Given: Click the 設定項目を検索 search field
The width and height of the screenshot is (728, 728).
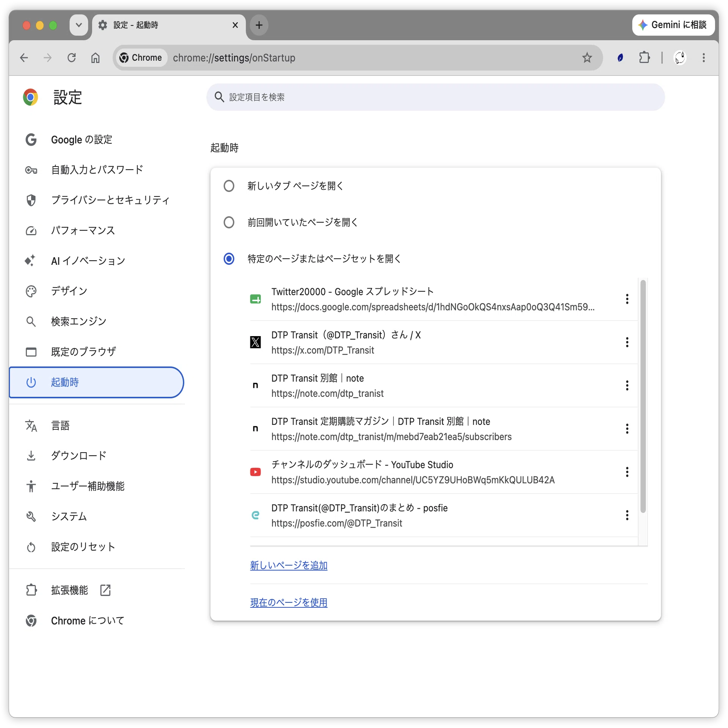Looking at the screenshot, I should point(436,97).
